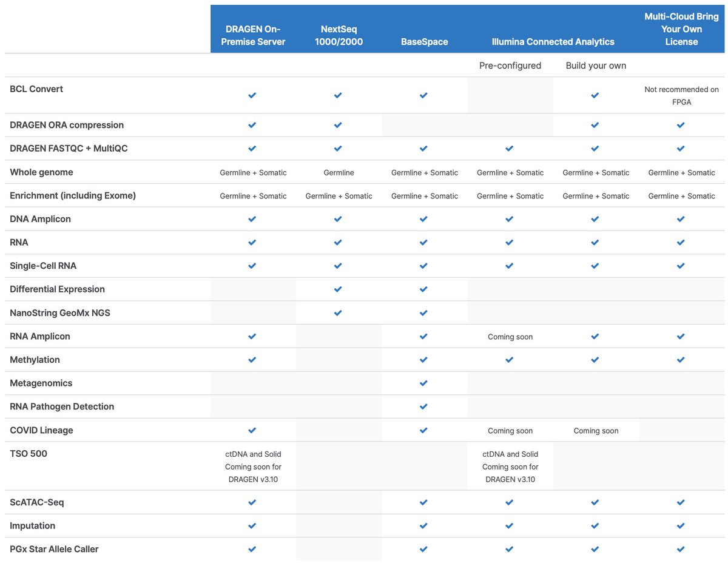Screen dimensions: 728x563
Task: Click COVID Lineage 'Coming soon' under Build your own
Action: point(596,431)
